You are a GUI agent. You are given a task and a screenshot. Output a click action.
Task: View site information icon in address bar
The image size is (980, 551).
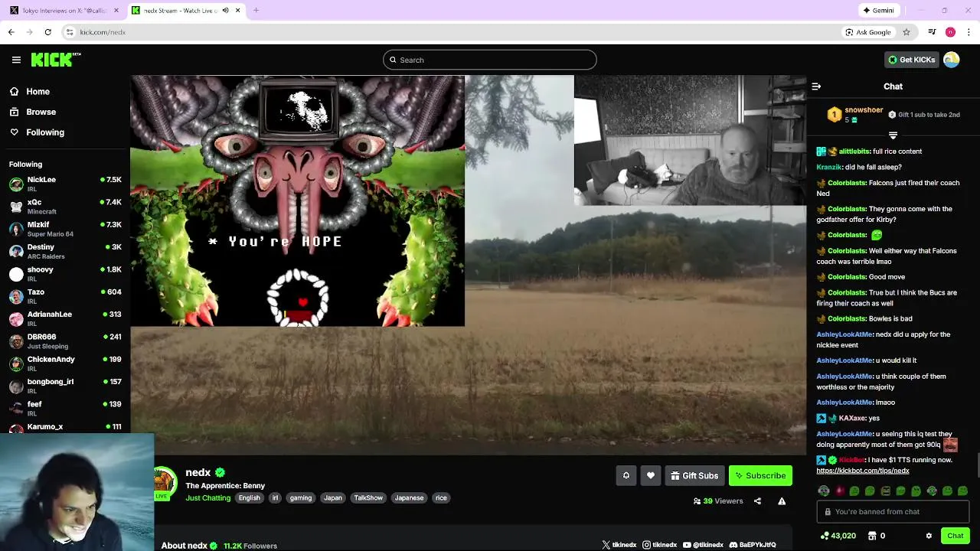tap(70, 32)
